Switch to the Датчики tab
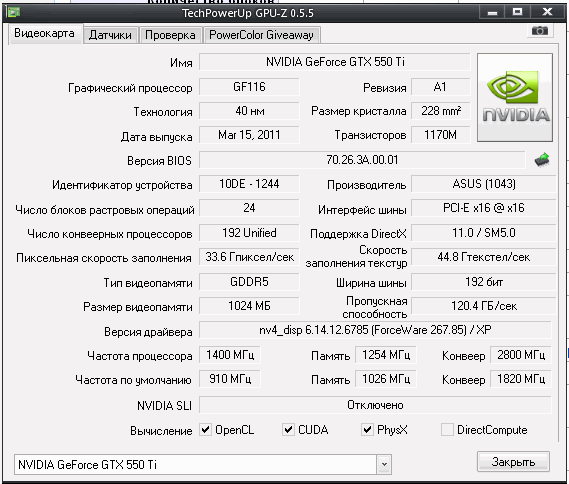 [110, 35]
